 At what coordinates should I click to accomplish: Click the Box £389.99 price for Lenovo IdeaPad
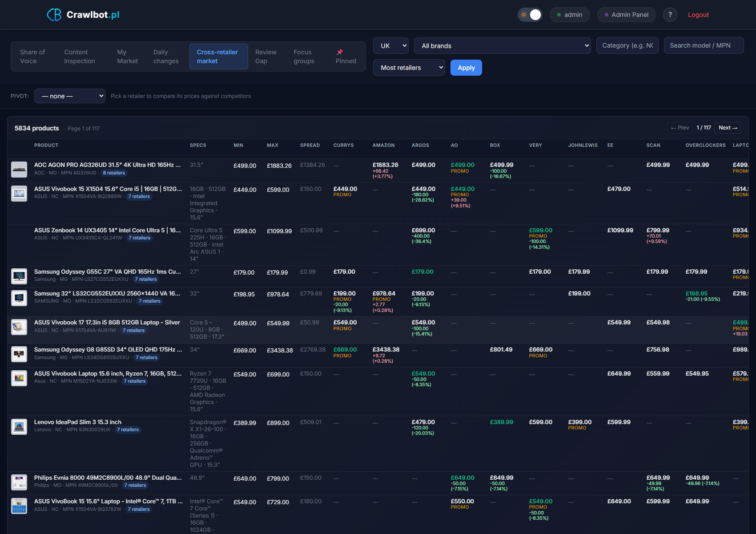502,422
